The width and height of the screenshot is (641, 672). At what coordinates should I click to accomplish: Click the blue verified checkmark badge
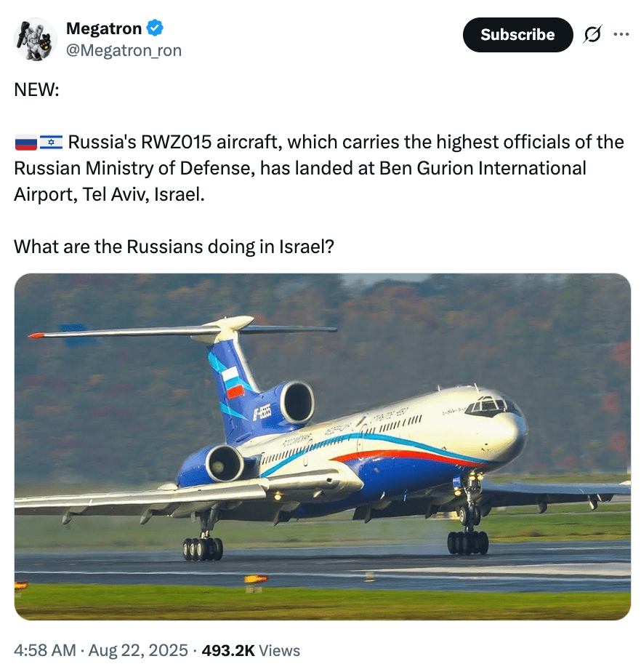pos(155,28)
